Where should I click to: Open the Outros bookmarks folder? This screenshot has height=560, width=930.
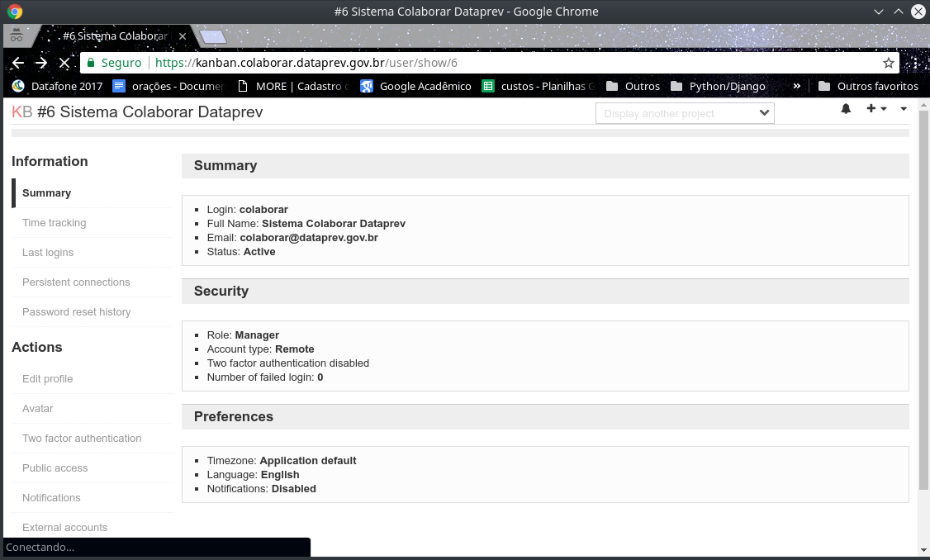(x=633, y=86)
